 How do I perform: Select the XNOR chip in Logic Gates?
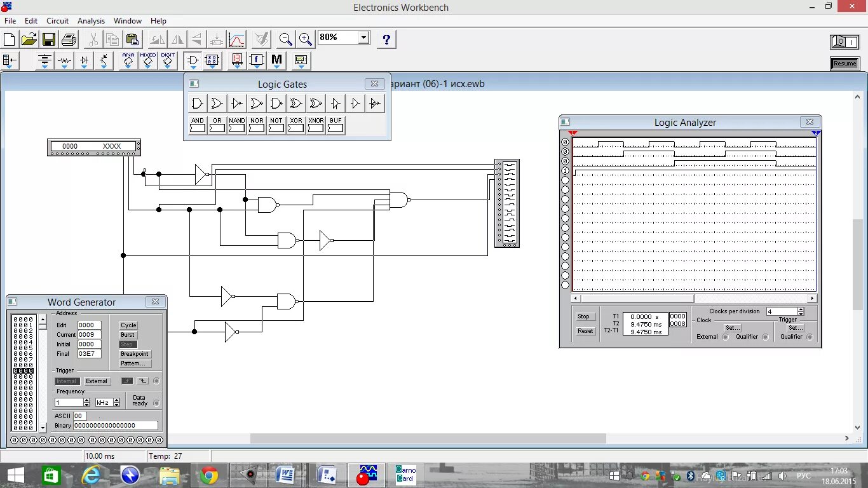pyautogui.click(x=316, y=125)
